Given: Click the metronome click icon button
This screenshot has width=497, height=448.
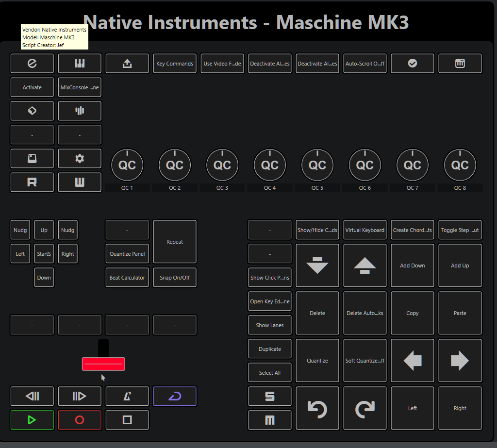Looking at the screenshot, I should [x=127, y=396].
